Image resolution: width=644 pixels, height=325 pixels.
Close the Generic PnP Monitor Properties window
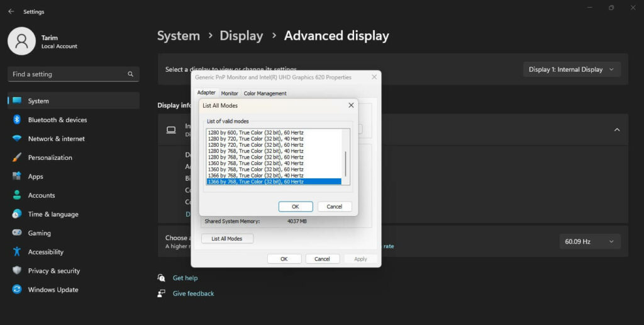[374, 77]
